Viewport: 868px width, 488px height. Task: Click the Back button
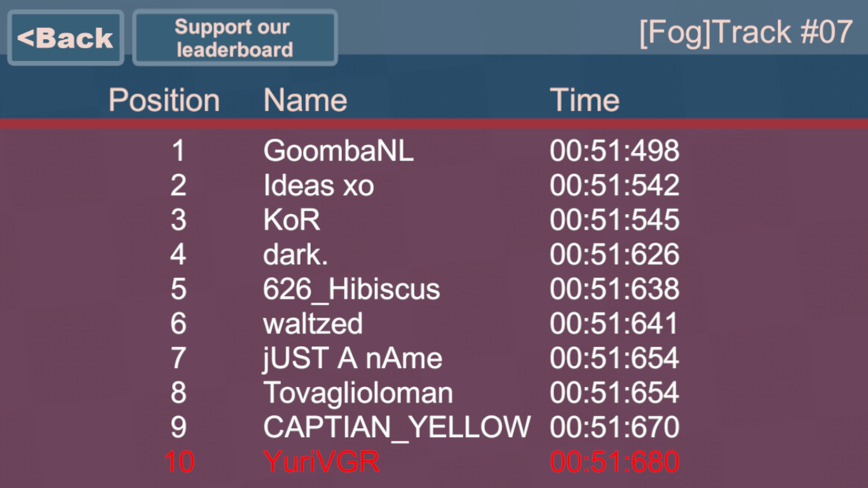(x=65, y=38)
